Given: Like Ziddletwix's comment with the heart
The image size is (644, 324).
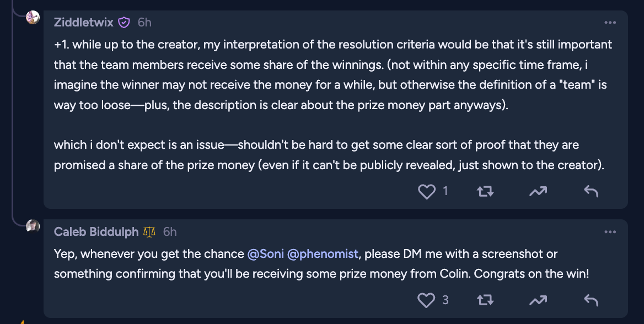Looking at the screenshot, I should (427, 191).
